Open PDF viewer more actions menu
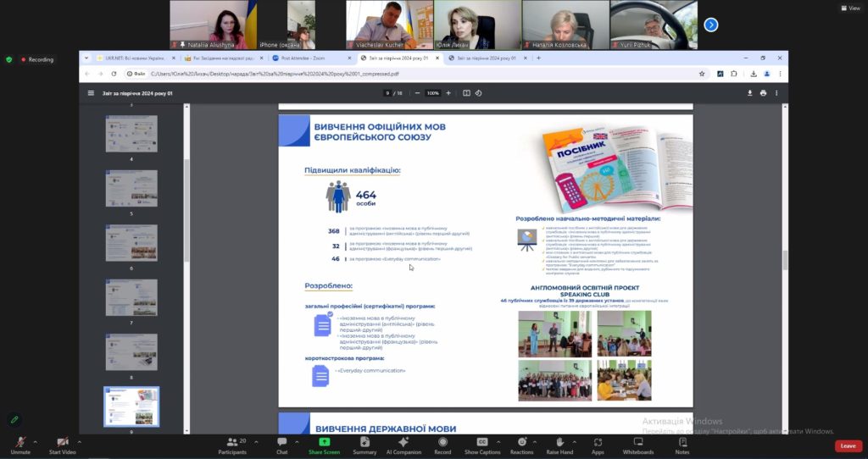868x459 pixels. (776, 93)
